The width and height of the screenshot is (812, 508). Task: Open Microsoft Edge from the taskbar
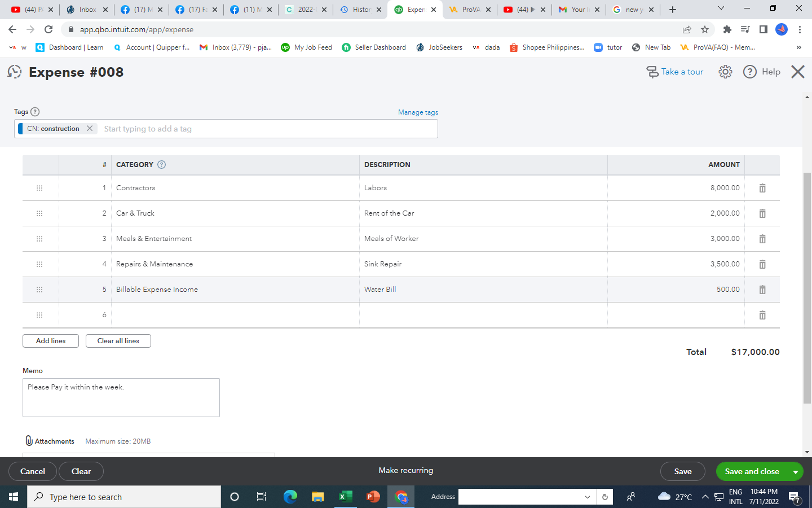click(x=290, y=497)
